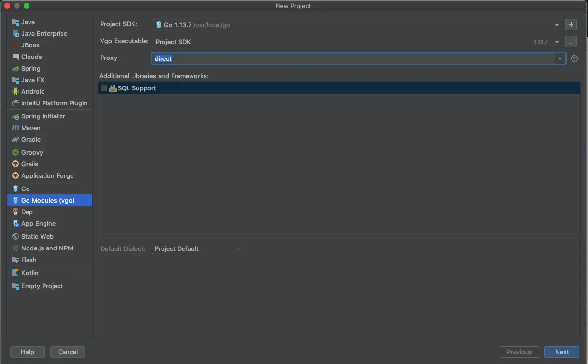The height and width of the screenshot is (364, 588).
Task: Click the Android label in list
Action: pyautogui.click(x=33, y=91)
